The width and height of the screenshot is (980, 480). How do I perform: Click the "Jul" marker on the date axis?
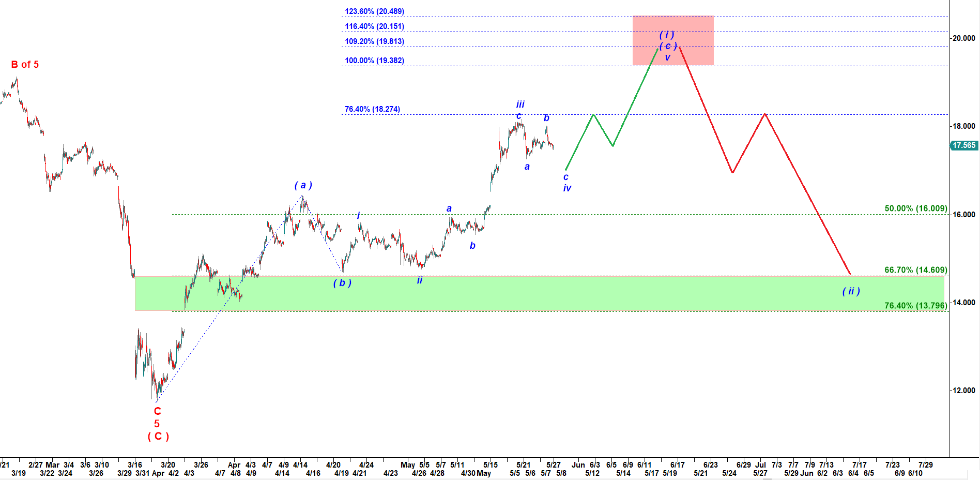point(760,464)
